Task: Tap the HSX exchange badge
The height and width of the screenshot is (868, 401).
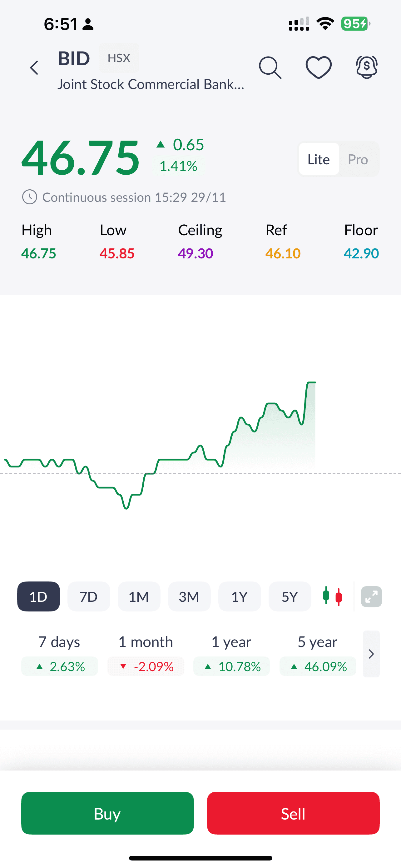Action: tap(119, 58)
